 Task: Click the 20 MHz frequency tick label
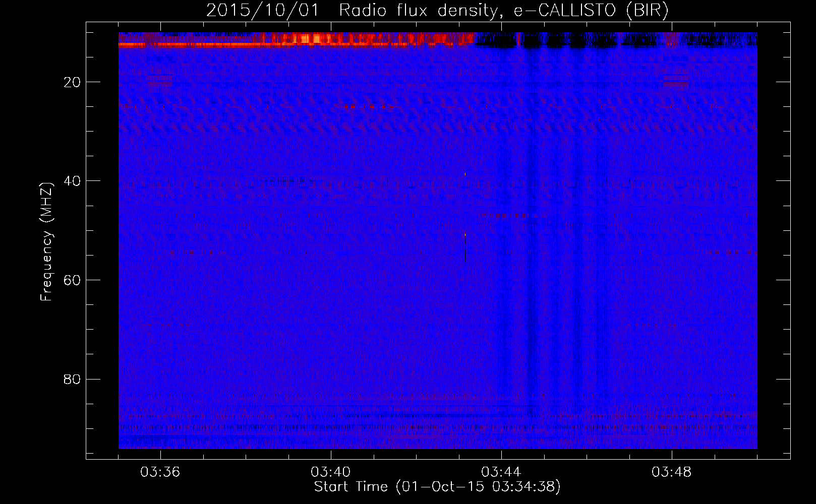pos(72,82)
